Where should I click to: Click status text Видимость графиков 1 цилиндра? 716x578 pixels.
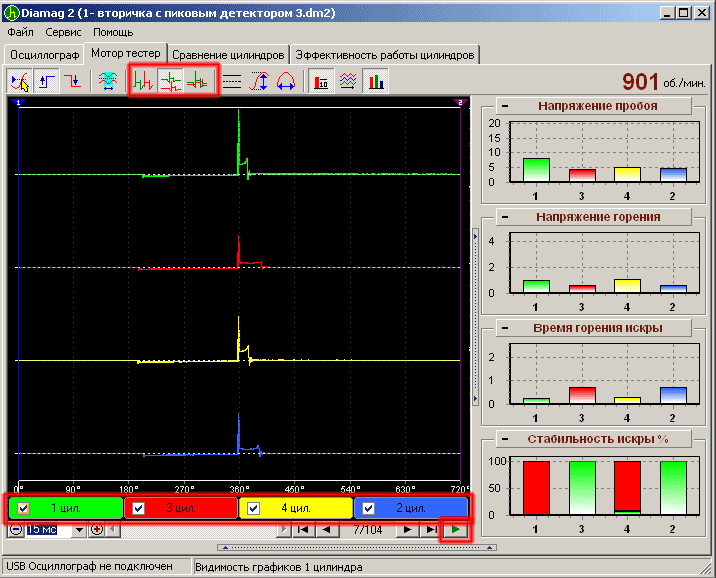pyautogui.click(x=279, y=567)
